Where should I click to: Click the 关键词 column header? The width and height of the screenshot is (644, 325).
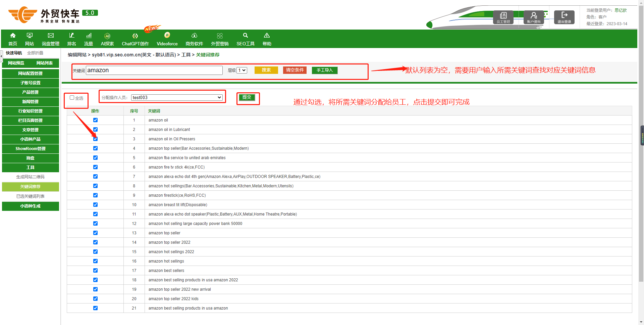point(154,111)
